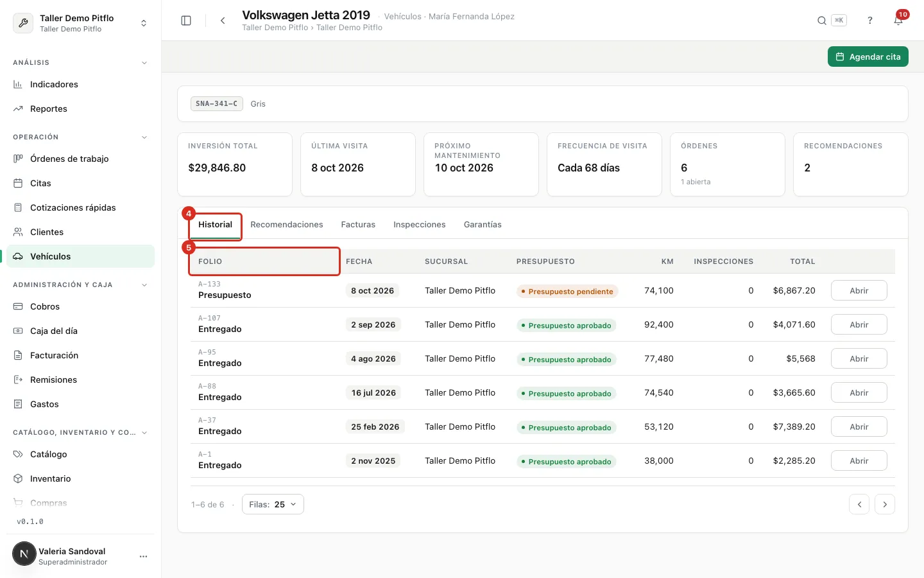Open the Filas rows-per-page dropdown
The image size is (924, 578).
coord(273,504)
